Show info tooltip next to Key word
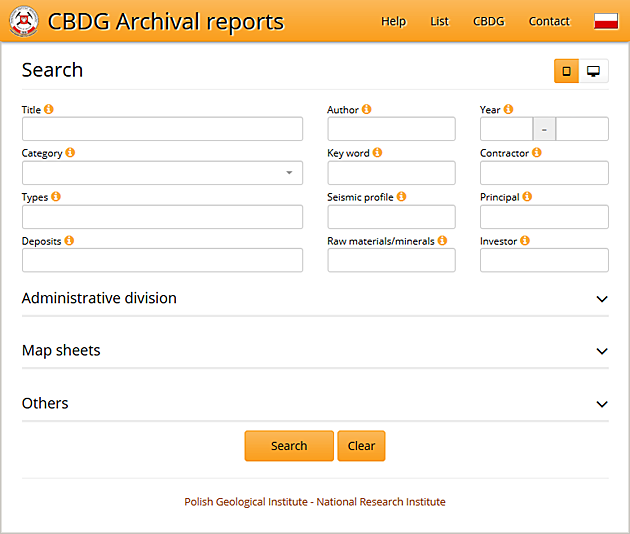 [x=377, y=153]
